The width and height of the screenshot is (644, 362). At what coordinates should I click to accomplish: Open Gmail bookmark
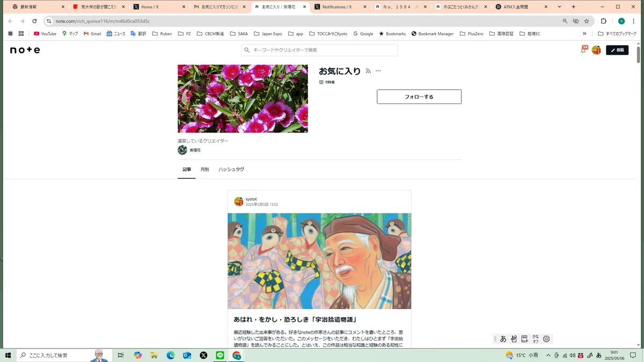tap(92, 33)
